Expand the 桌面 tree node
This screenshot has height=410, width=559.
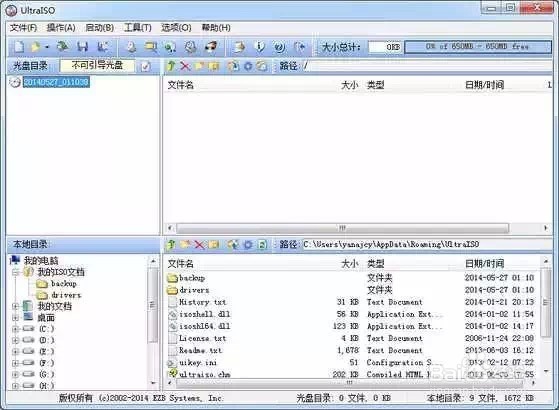pos(15,317)
